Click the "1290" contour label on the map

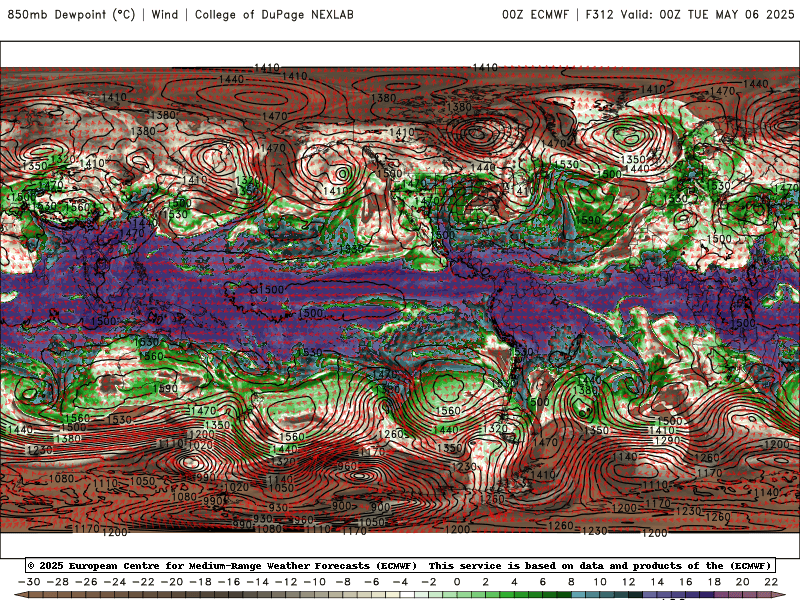pyautogui.click(x=667, y=440)
